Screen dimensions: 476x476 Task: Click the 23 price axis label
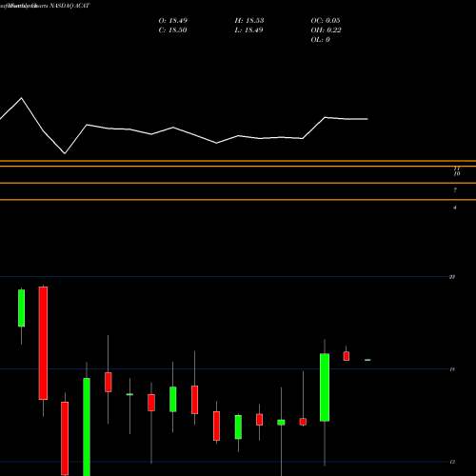[x=452, y=277]
